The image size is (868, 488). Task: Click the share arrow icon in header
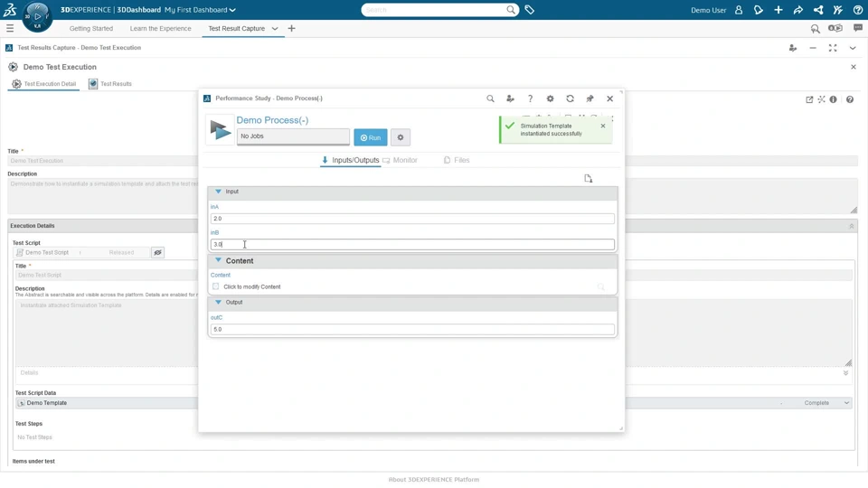click(798, 10)
